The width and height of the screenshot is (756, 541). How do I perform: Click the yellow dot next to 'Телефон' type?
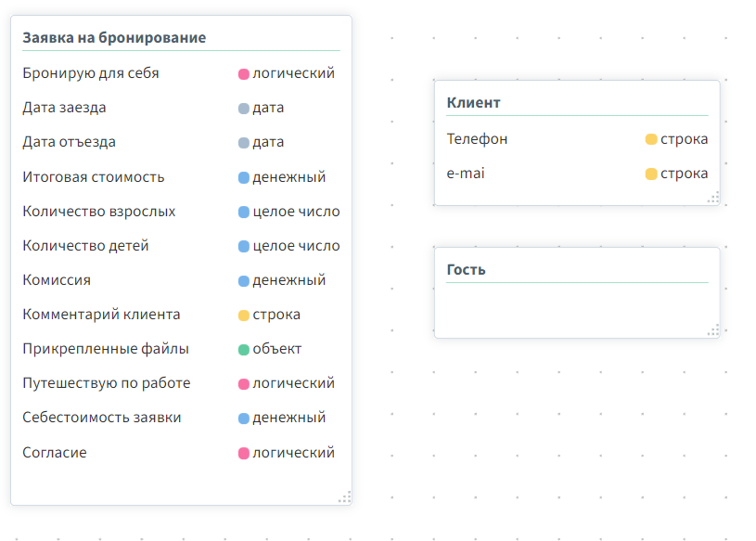tap(651, 139)
